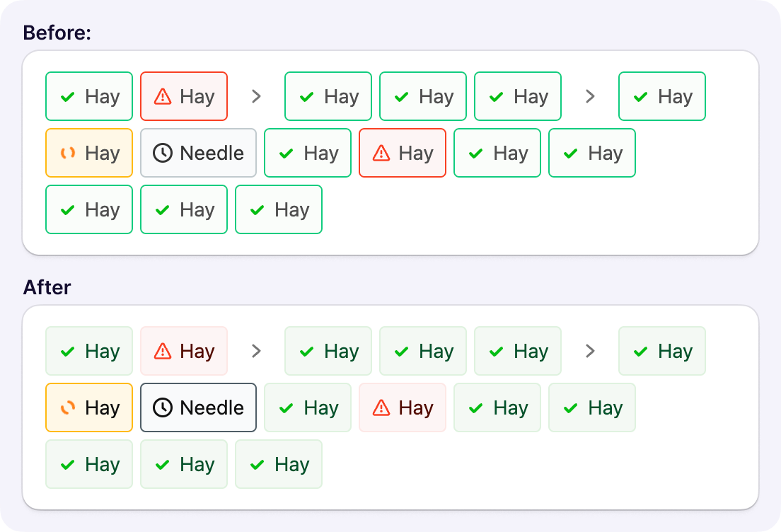Click the clock icon on Before panel's Needle
Viewport: 781px width, 532px height.
point(163,153)
